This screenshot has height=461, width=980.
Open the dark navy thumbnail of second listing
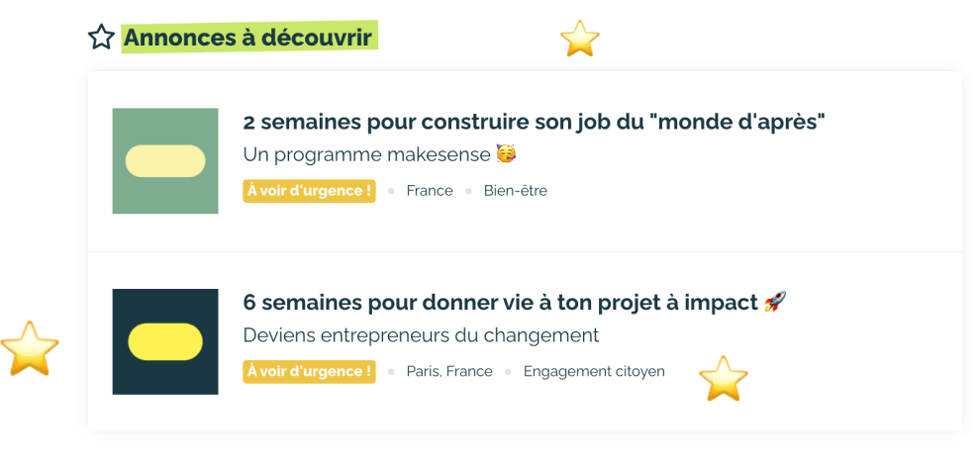click(165, 341)
